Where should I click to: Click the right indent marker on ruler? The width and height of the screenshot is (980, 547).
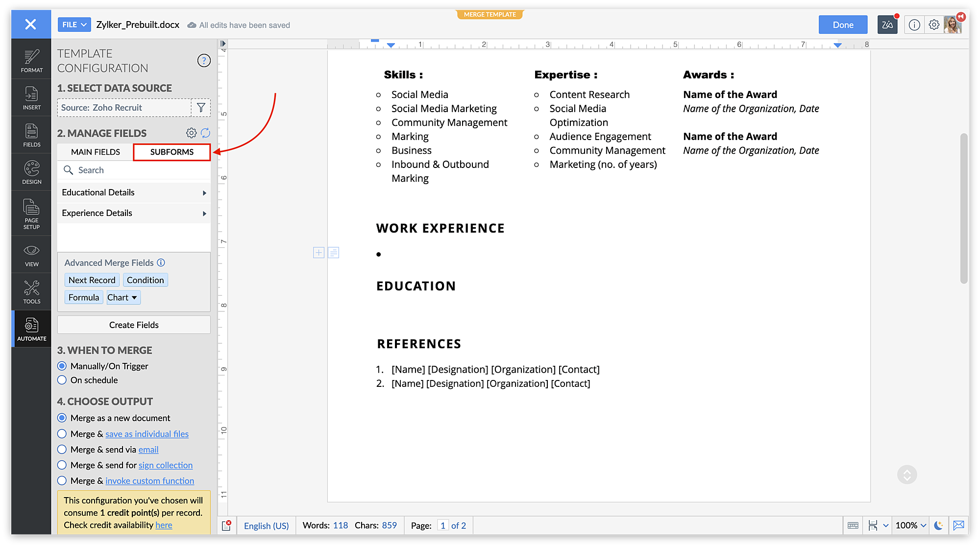click(838, 45)
